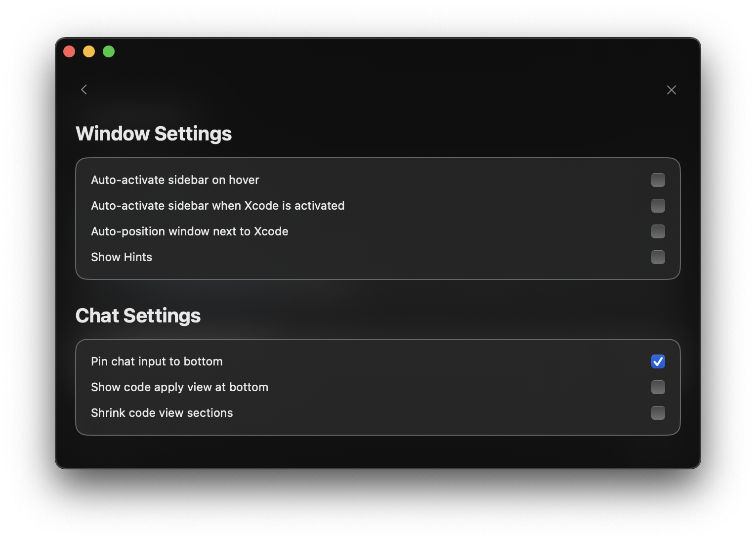The width and height of the screenshot is (756, 542).
Task: Click the X close icon in settings panel
Action: coord(672,90)
